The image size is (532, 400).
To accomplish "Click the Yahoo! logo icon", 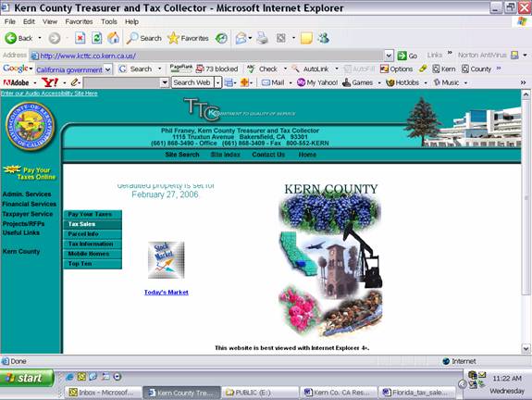I will 50,82.
